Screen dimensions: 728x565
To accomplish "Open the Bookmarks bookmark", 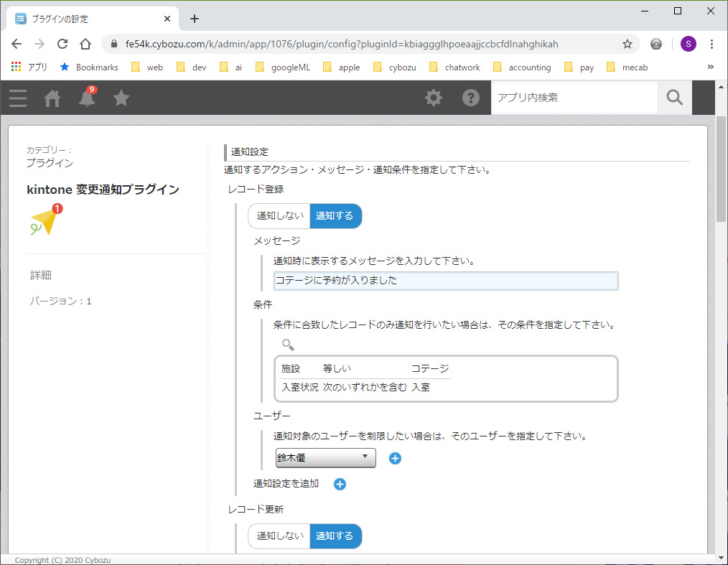I will tap(89, 67).
